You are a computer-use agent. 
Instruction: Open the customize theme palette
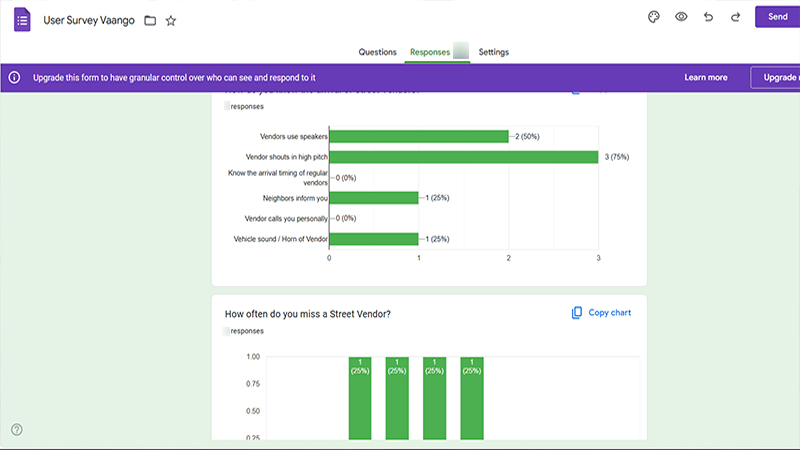654,17
